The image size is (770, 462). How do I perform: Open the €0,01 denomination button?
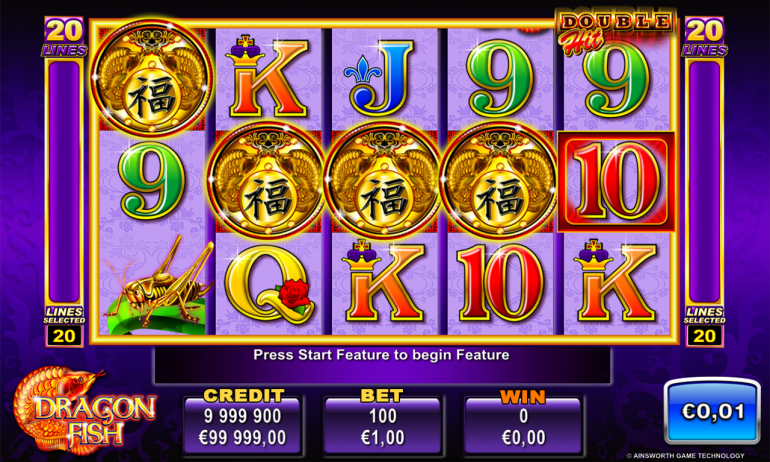pos(712,411)
